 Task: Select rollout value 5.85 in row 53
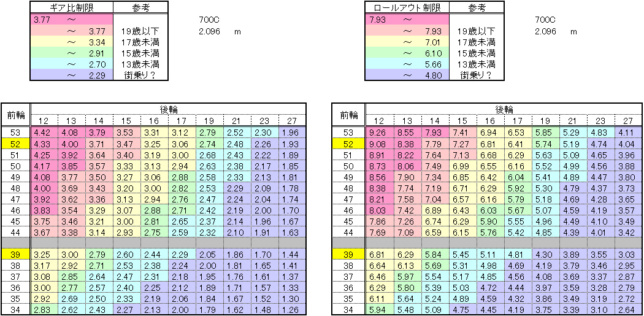point(545,133)
